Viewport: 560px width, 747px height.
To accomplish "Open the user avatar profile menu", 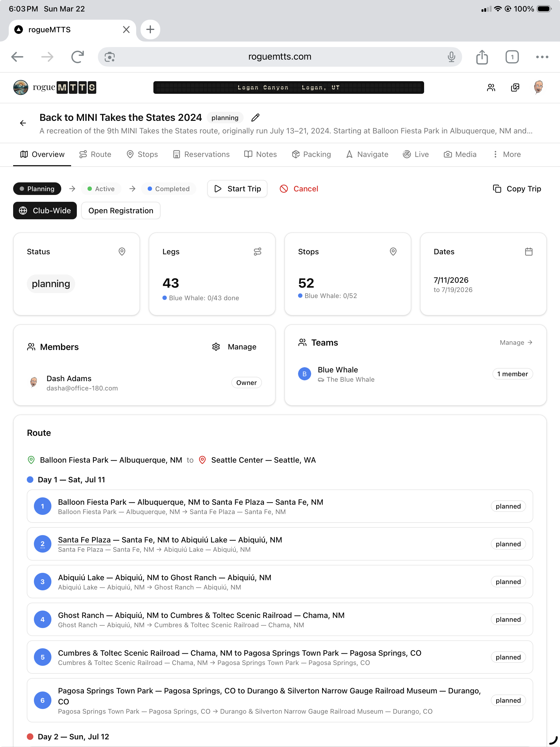I will click(x=538, y=87).
